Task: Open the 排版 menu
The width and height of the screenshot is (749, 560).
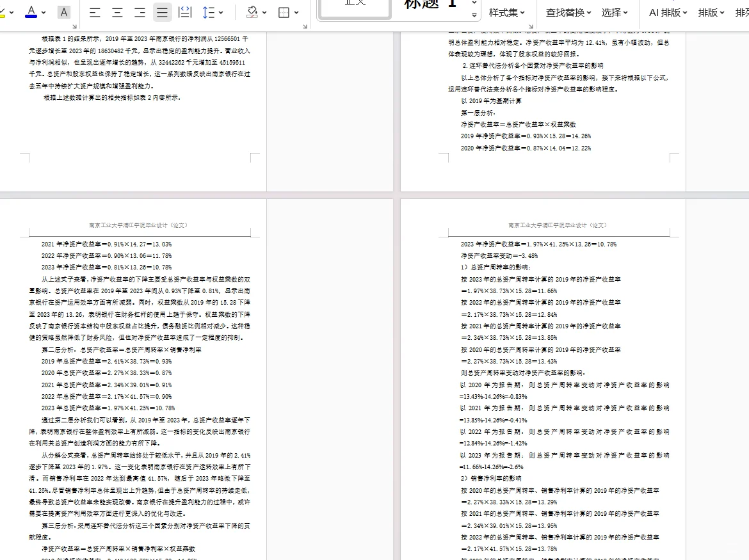Action: coord(711,12)
